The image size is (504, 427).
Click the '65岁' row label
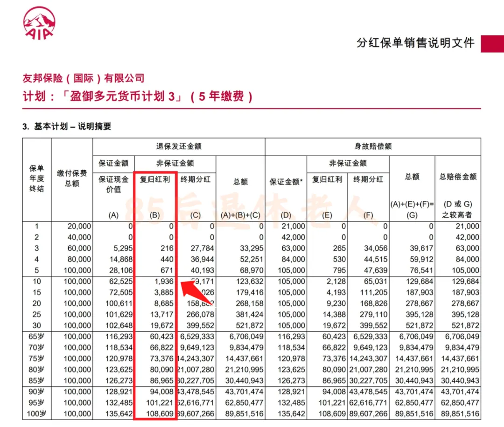pyautogui.click(x=36, y=337)
